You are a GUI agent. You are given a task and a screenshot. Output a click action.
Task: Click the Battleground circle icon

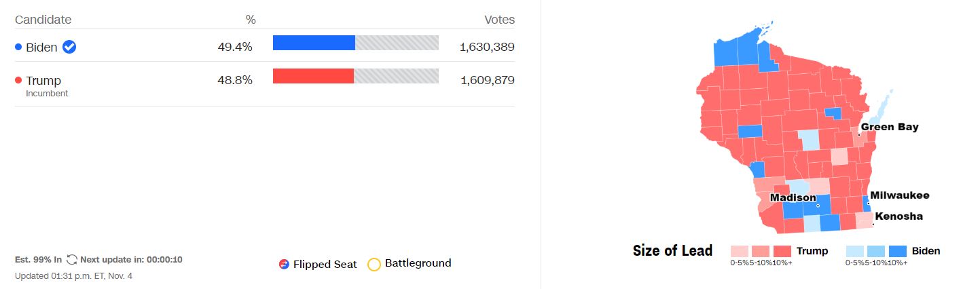click(374, 264)
